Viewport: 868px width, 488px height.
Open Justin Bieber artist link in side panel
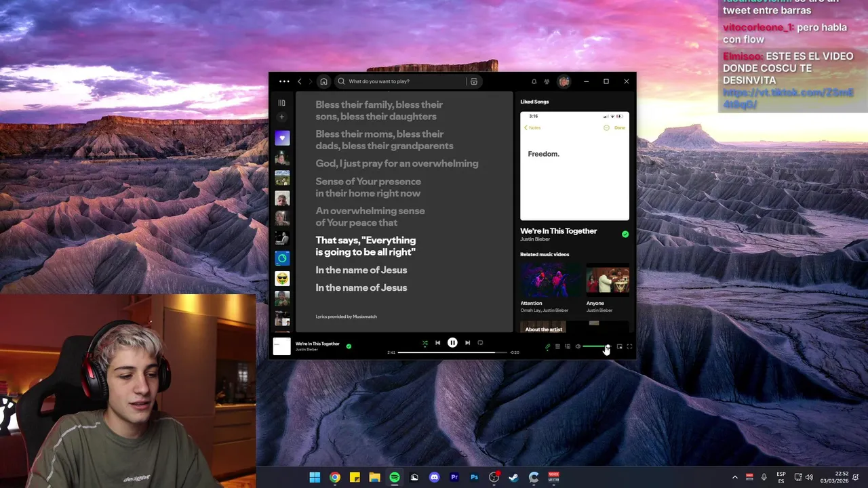(x=534, y=239)
